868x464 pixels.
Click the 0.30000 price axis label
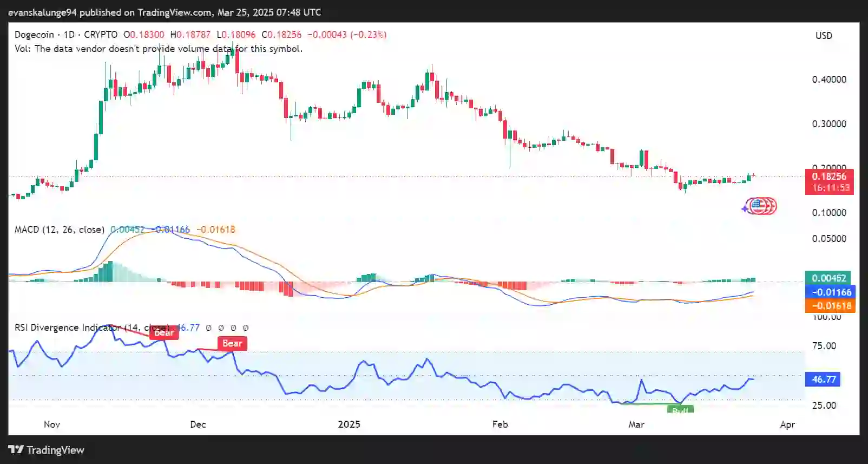pos(829,124)
